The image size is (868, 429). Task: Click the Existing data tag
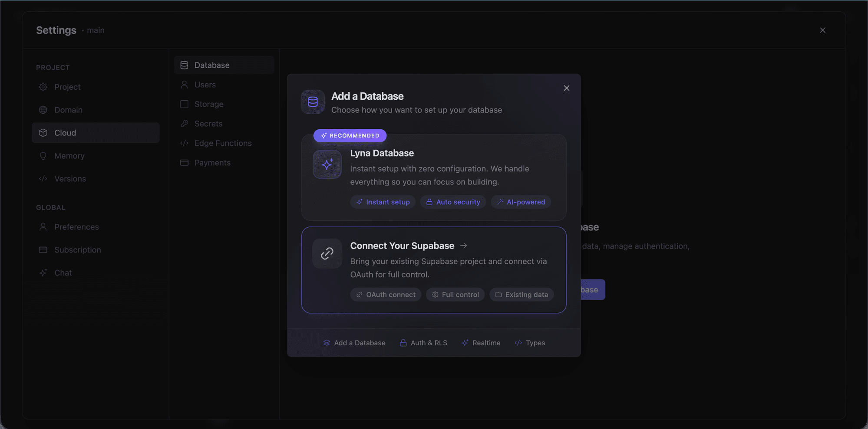click(521, 295)
